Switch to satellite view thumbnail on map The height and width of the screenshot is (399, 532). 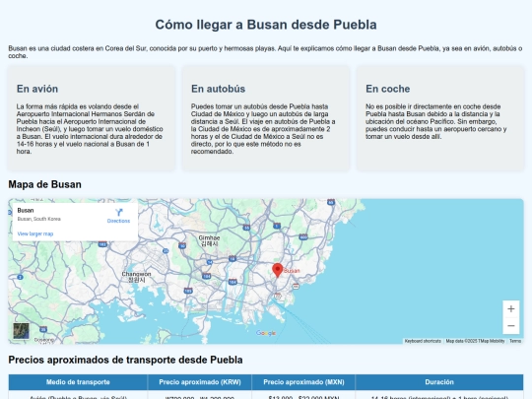pos(21,331)
